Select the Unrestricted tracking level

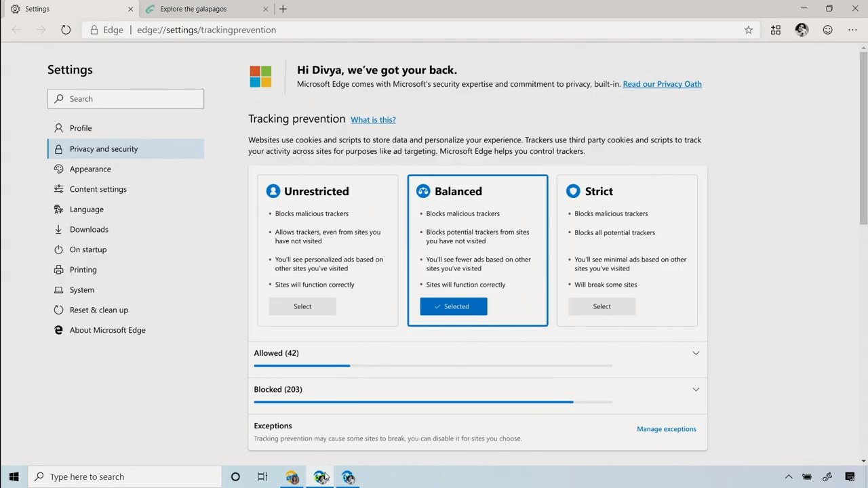pos(302,306)
